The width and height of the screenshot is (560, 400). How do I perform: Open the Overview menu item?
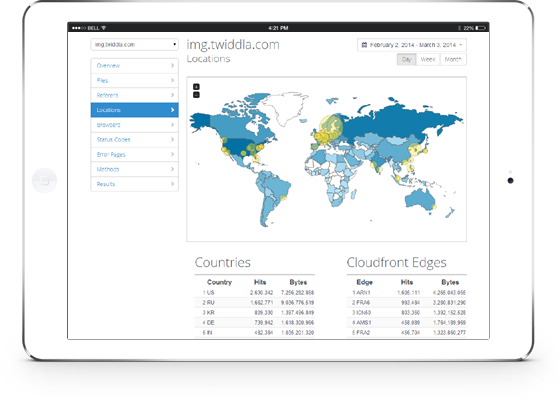pos(134,66)
